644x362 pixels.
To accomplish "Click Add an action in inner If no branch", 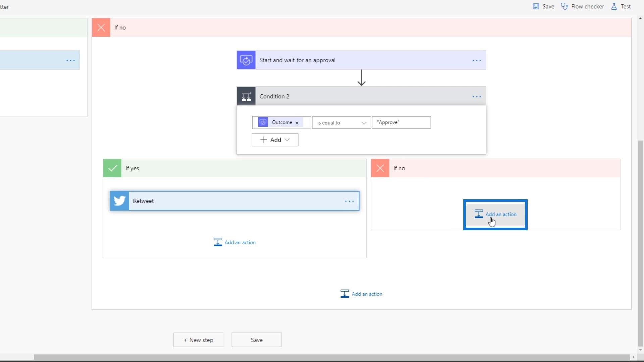I will click(495, 215).
